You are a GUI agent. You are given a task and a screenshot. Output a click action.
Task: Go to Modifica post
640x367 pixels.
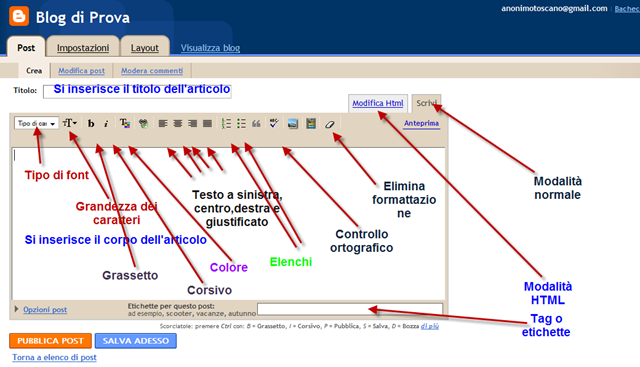click(x=81, y=71)
